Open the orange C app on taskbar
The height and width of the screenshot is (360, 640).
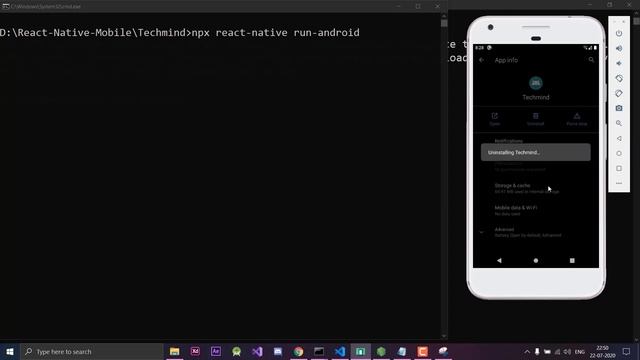[x=422, y=351]
